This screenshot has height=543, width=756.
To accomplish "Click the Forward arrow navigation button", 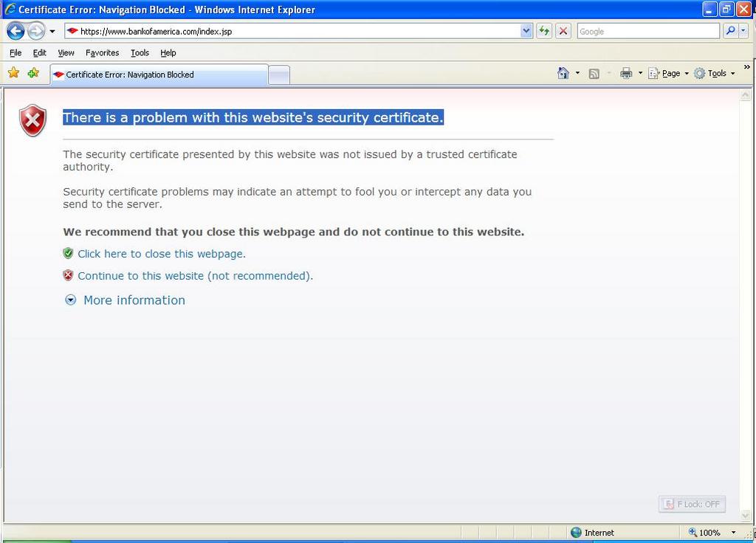I will pos(35,31).
